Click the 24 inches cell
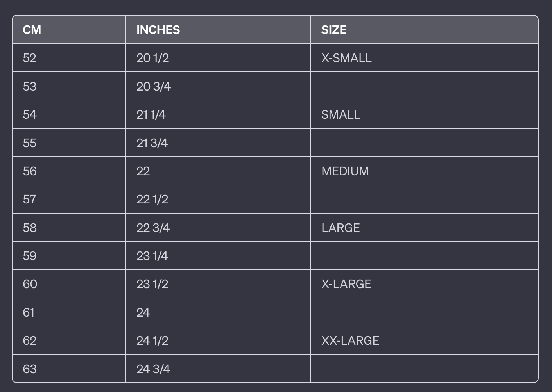This screenshot has height=392, width=552. pyautogui.click(x=143, y=312)
